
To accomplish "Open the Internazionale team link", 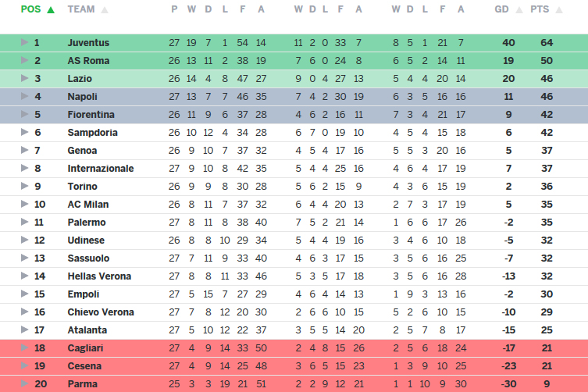I will pyautogui.click(x=101, y=168).
